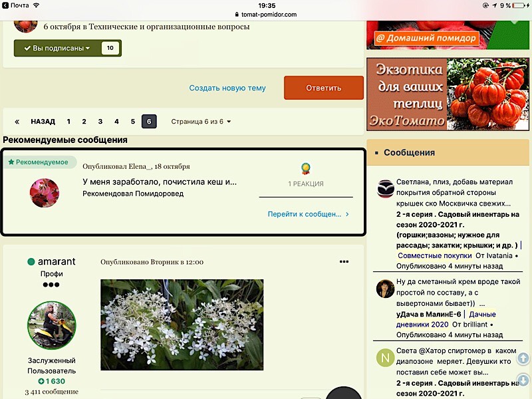This screenshot has height=399, width=532.
Task: Go to page 3 of the topic
Action: click(100, 122)
